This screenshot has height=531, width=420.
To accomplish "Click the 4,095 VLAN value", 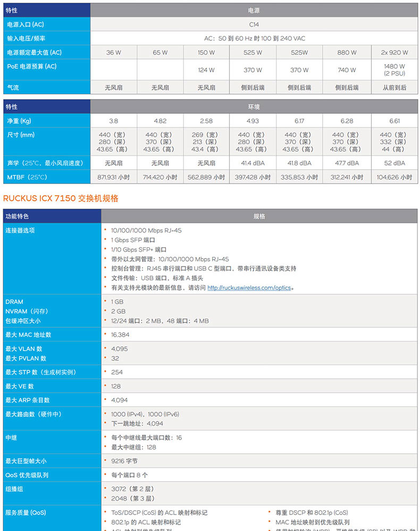I will tap(120, 349).
